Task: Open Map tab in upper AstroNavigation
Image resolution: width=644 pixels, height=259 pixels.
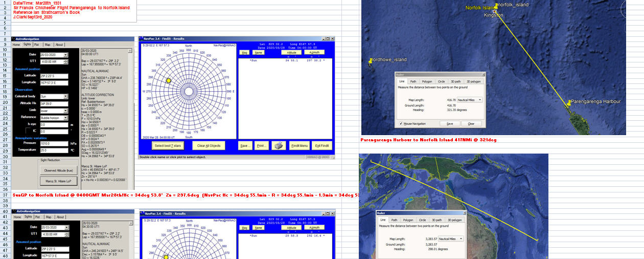Action: (x=47, y=45)
